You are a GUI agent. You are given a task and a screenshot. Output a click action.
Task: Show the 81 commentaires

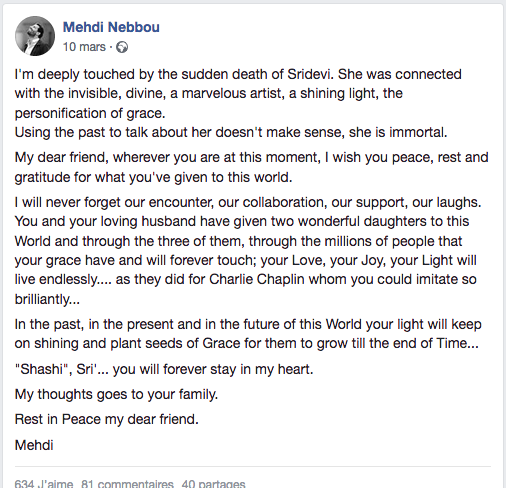127,483
